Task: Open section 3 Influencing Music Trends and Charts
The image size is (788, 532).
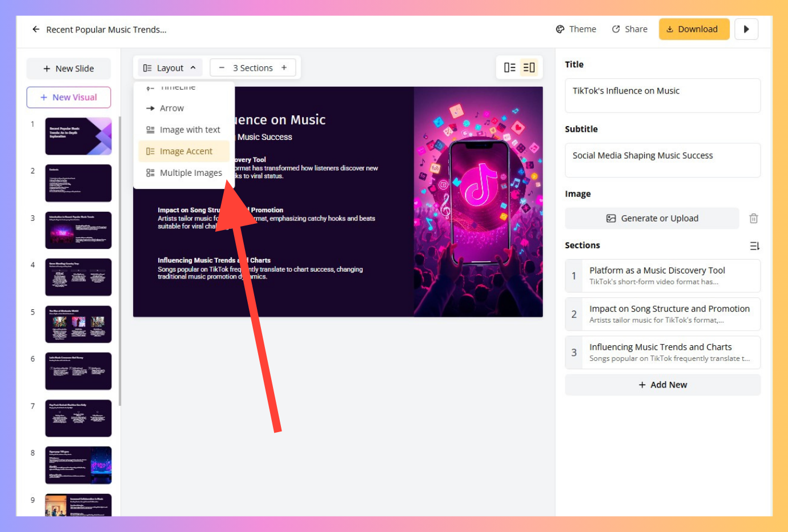Action: click(662, 352)
